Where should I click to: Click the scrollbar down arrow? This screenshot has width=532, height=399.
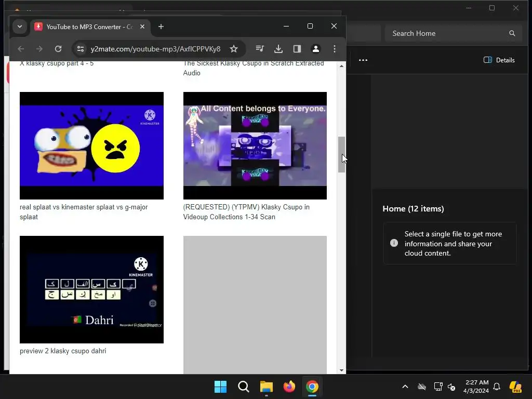tap(341, 370)
